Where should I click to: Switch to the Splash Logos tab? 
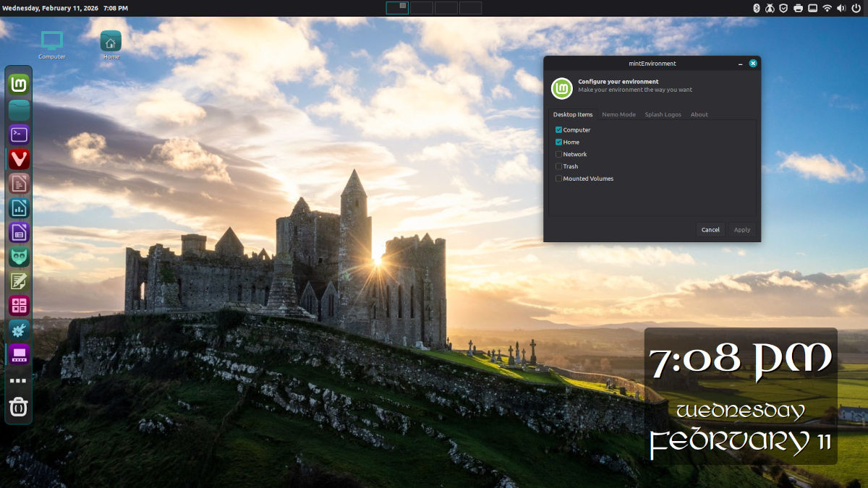(x=663, y=114)
